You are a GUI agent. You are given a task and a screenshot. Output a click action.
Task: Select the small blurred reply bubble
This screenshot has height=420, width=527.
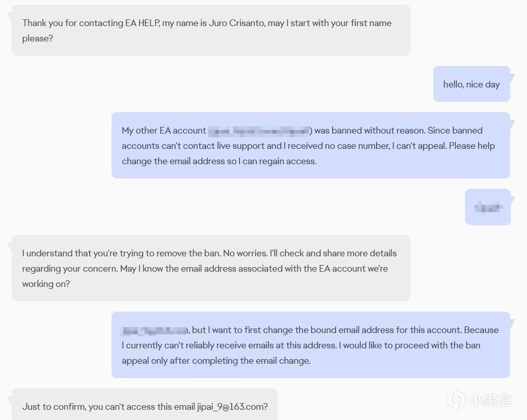[488, 207]
